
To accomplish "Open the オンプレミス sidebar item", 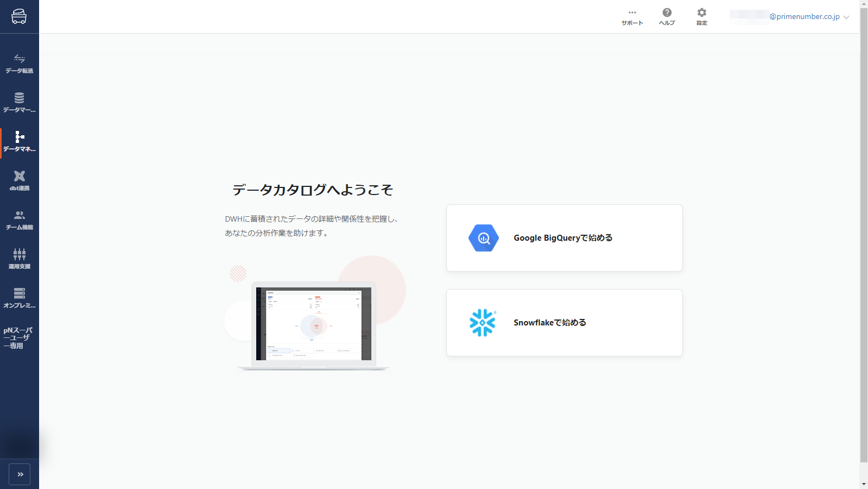I will pyautogui.click(x=20, y=299).
